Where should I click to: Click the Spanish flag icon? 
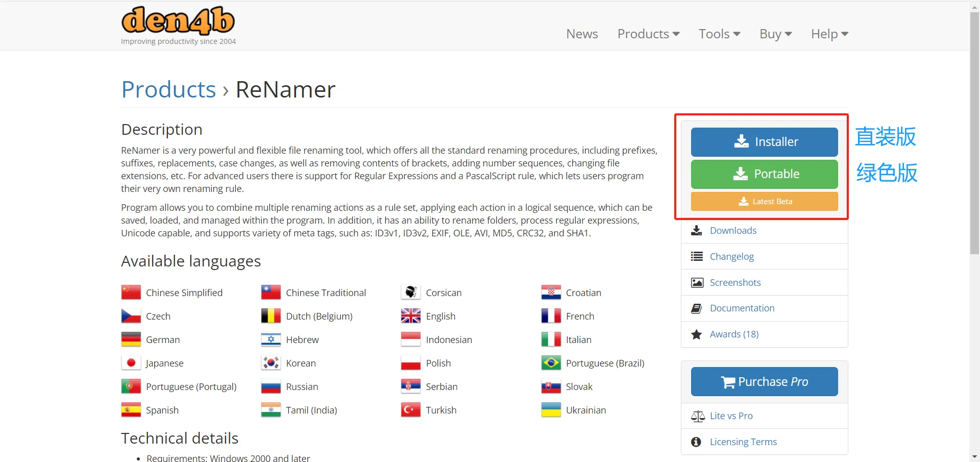131,410
